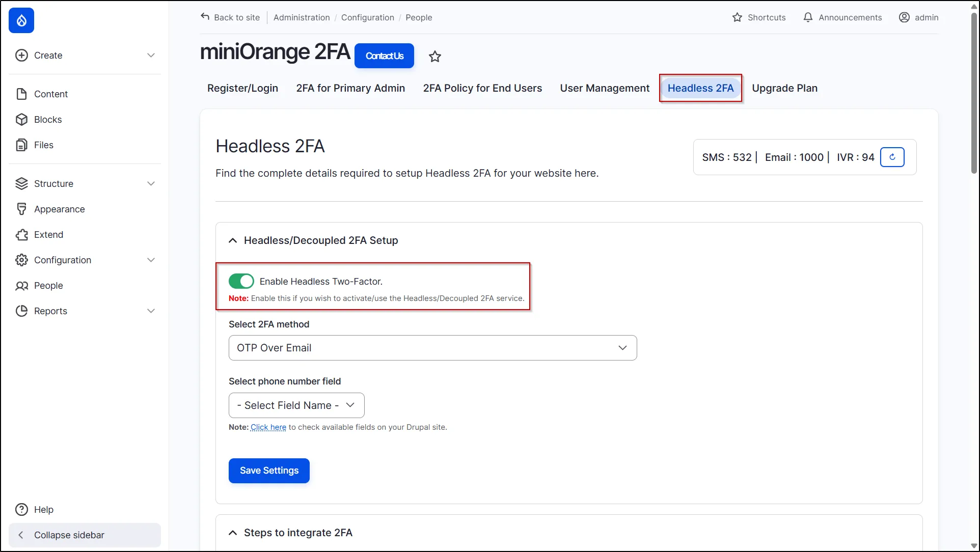Go to Configuration breadcrumb link
This screenshot has height=552, width=980.
point(368,17)
